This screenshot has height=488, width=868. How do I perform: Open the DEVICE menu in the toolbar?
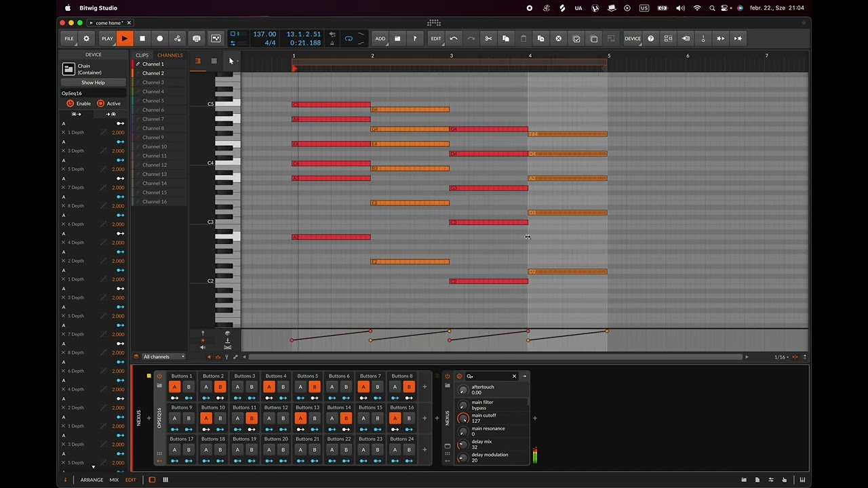(633, 39)
